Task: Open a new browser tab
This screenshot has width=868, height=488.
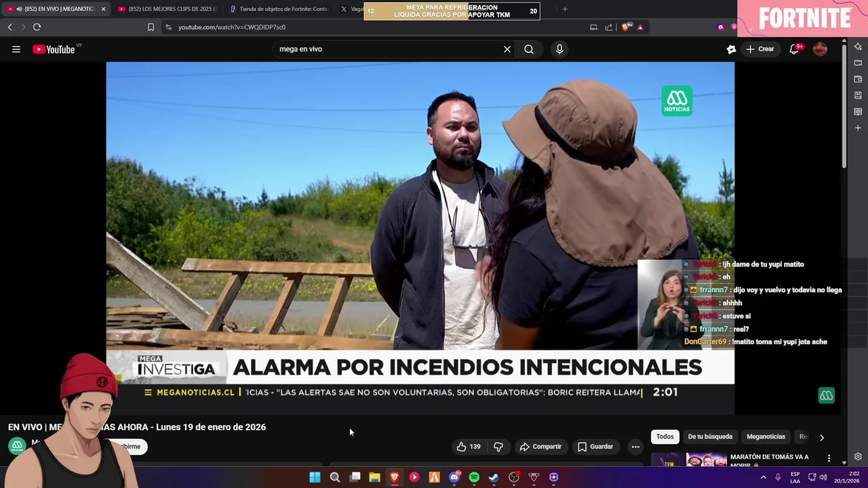Action: [x=565, y=9]
